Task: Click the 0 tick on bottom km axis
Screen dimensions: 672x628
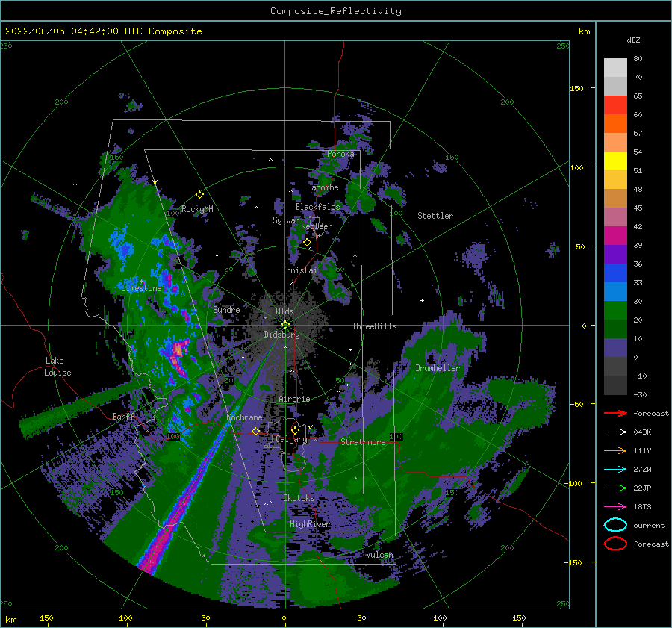Action: tap(284, 618)
